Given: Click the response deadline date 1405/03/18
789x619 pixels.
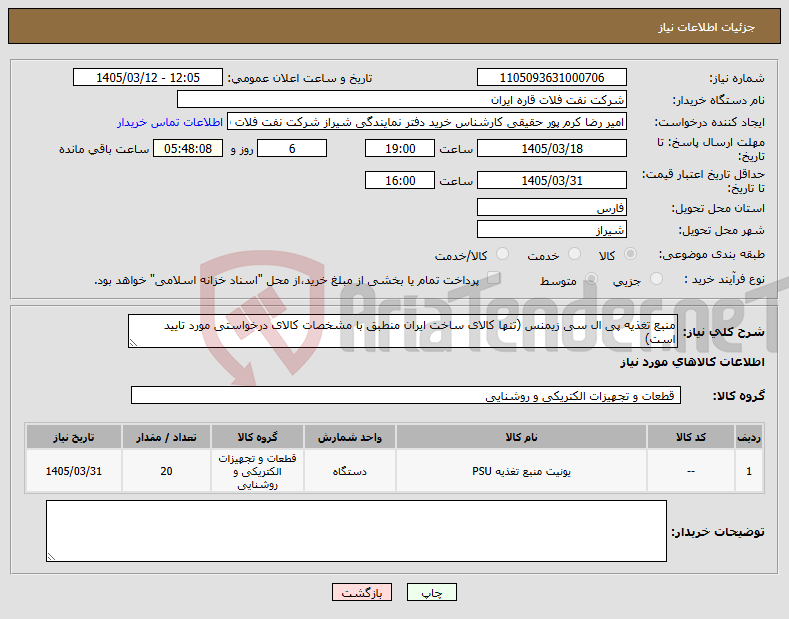Looking at the screenshot, I should point(551,148).
